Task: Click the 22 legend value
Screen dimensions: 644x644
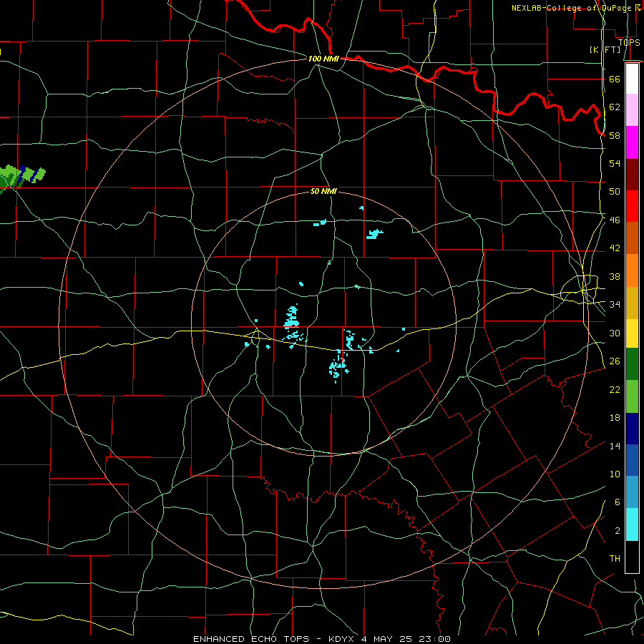Action: point(615,390)
